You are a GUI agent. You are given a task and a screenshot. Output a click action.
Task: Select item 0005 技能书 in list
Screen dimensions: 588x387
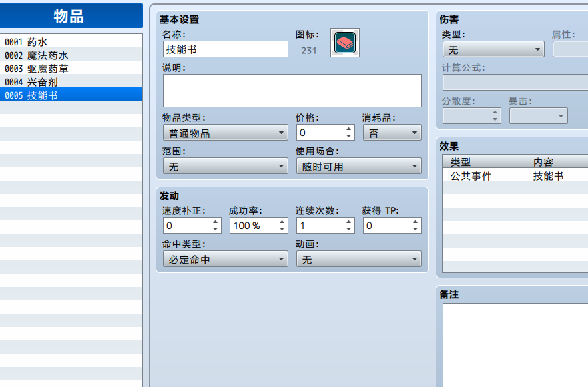[x=71, y=95]
